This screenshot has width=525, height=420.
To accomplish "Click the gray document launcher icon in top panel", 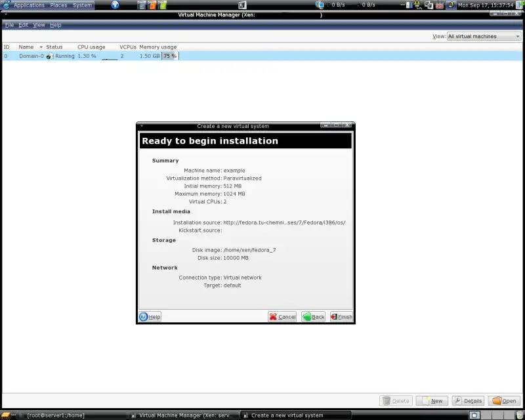I will [x=142, y=5].
